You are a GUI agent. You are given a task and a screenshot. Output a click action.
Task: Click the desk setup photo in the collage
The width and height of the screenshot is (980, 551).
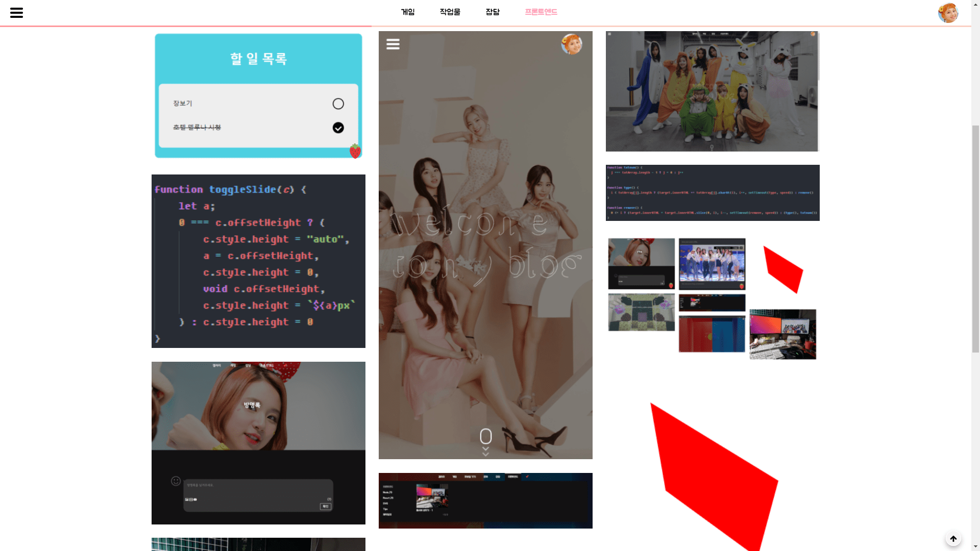tap(783, 335)
